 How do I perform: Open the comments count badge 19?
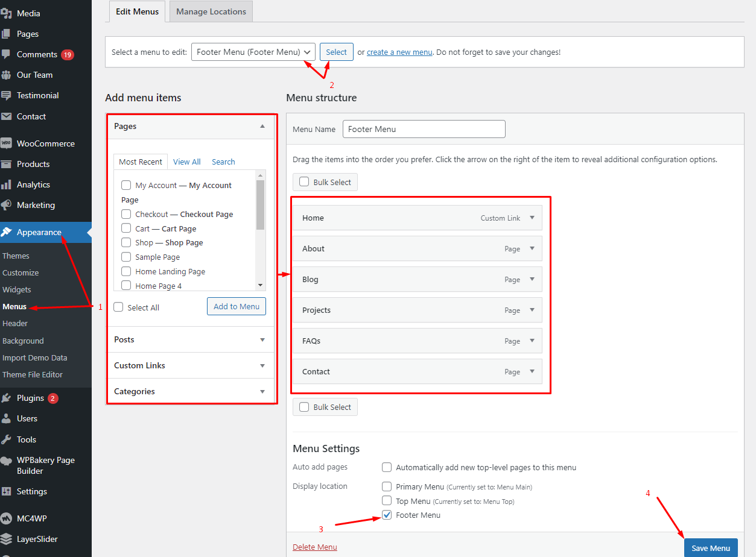pos(67,55)
